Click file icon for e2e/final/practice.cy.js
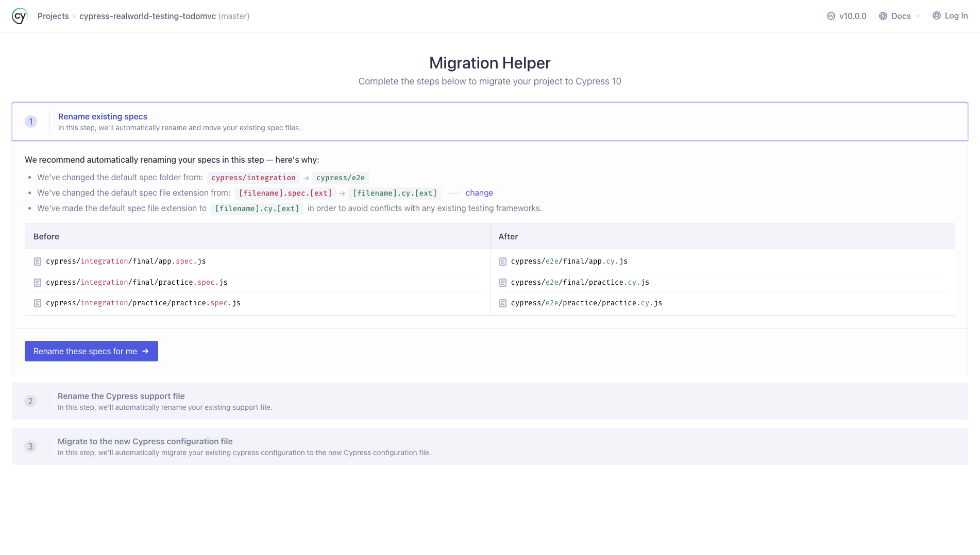 503,283
